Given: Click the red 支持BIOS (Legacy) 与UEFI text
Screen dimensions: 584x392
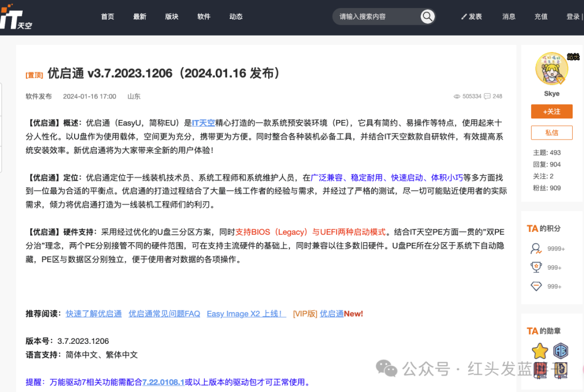Looking at the screenshot, I should [310, 232].
